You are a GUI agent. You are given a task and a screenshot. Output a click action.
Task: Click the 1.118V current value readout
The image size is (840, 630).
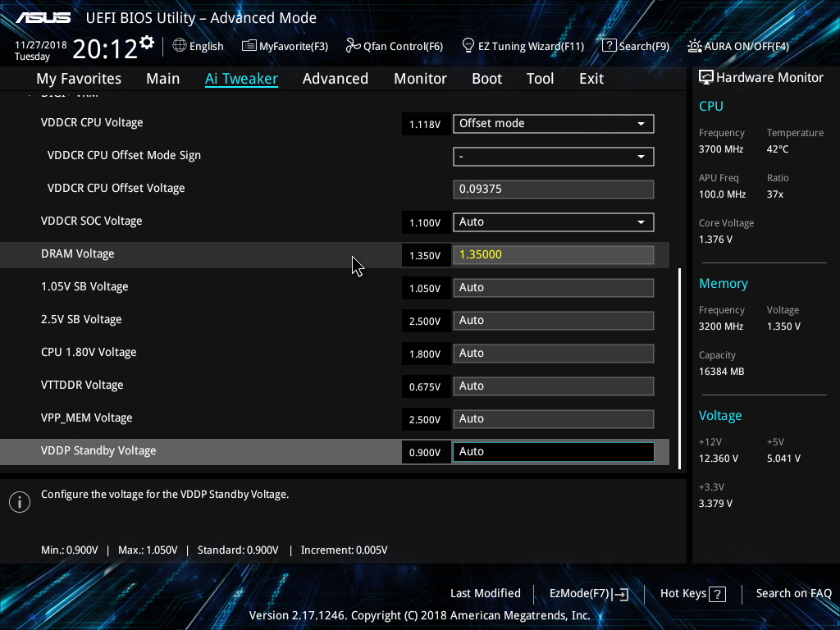(426, 125)
